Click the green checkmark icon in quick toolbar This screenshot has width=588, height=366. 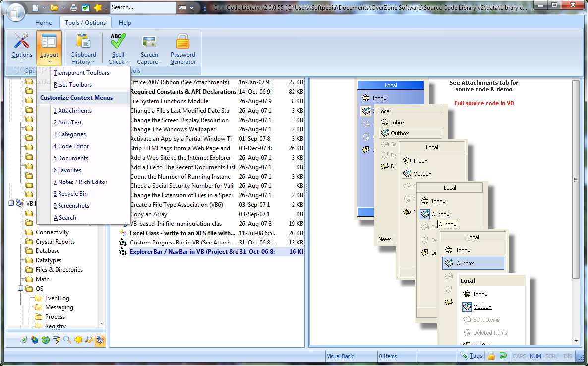click(x=85, y=7)
